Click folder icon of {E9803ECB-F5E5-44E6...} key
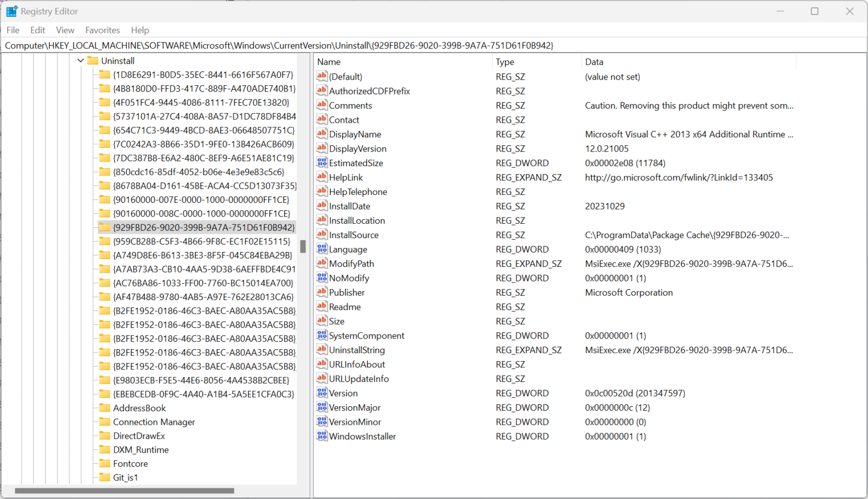The height and width of the screenshot is (499, 868). click(105, 380)
